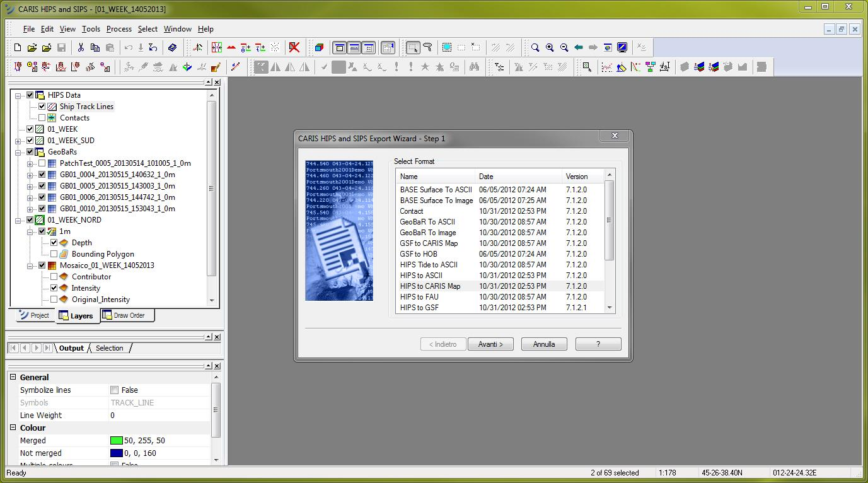The image size is (868, 483).
Task: Click the teal previous view arrow
Action: (579, 47)
